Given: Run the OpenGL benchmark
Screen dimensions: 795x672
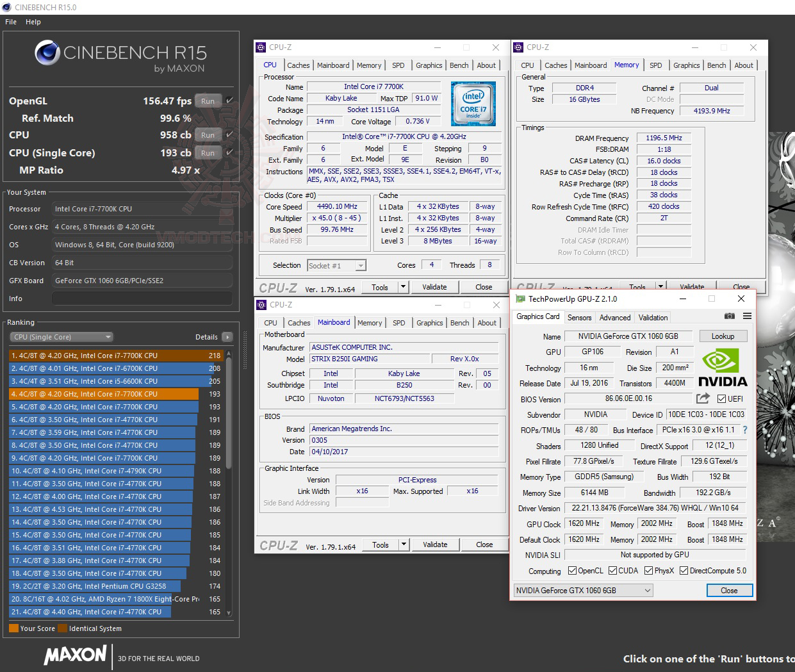Looking at the screenshot, I should click(208, 101).
